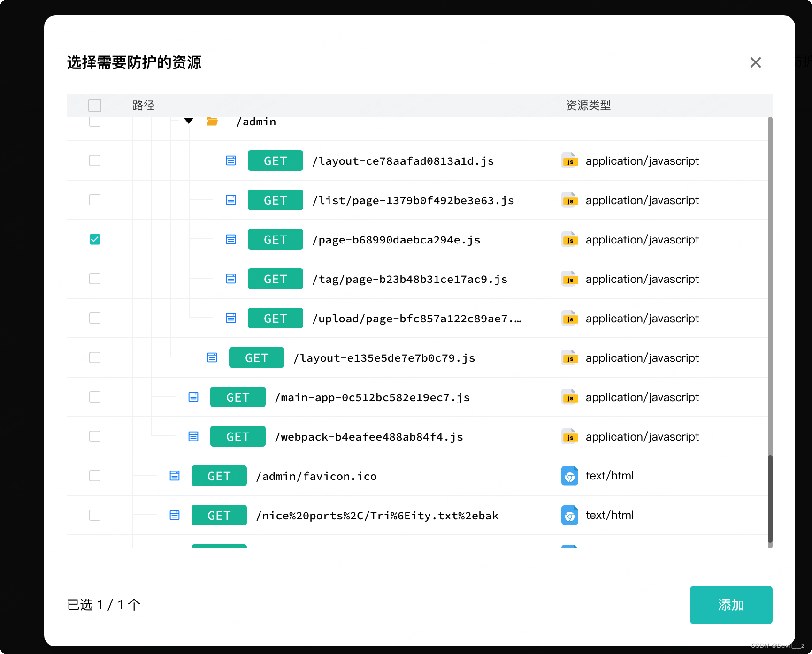
Task: Select path /webpack-b4eafee488ab84f4.js
Action: [369, 437]
